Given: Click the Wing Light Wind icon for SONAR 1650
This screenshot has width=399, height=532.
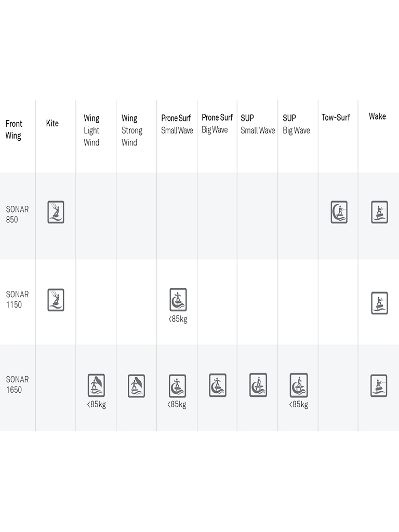Looking at the screenshot, I should point(96,385).
